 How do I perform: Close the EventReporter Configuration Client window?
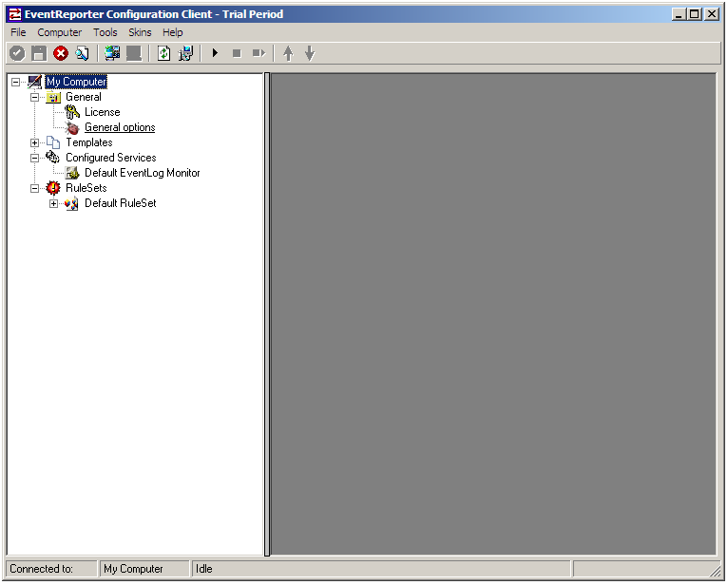(x=712, y=14)
